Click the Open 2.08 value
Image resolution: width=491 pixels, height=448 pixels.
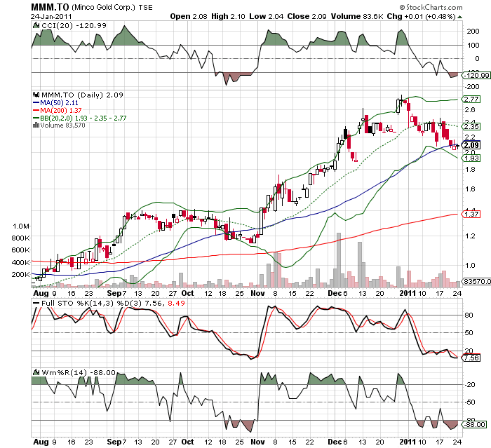[189, 16]
